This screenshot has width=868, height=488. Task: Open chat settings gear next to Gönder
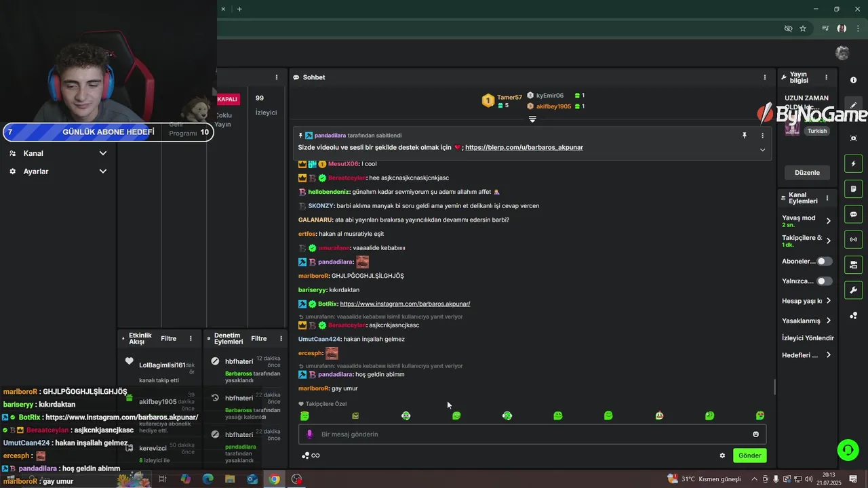point(722,455)
